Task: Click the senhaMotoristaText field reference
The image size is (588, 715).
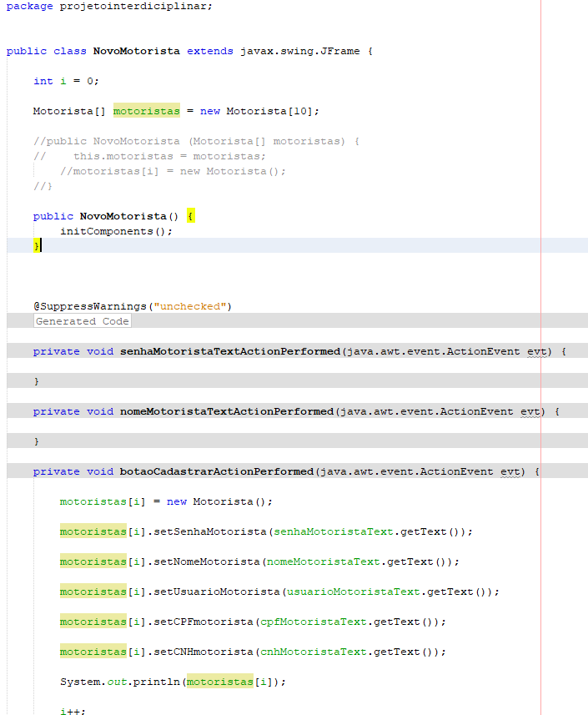Action: coord(334,531)
